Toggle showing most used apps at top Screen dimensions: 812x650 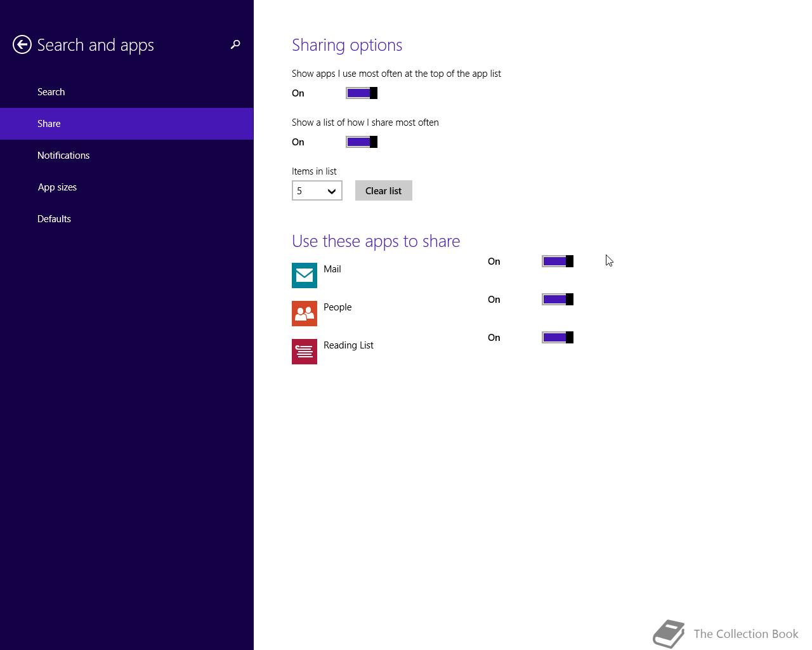362,93
